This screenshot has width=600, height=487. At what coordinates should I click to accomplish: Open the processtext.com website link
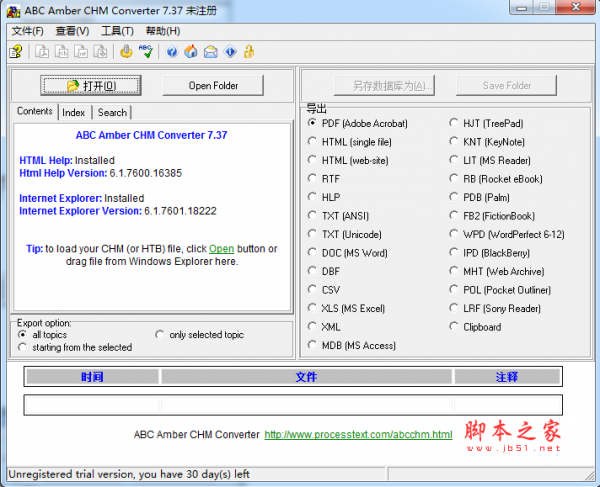pos(358,435)
